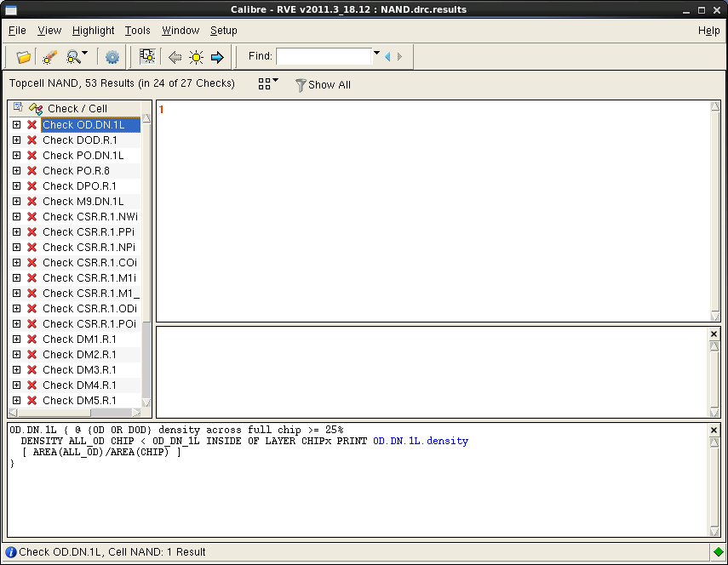Viewport: 728px width, 565px height.
Task: Expand Check DM5.R.1 tree node
Action: pyautogui.click(x=17, y=400)
